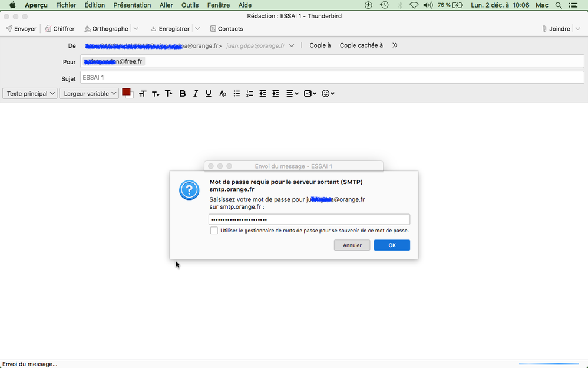Click the accessibility icon in menu bar
The width and height of the screenshot is (588, 368).
pyautogui.click(x=369, y=5)
